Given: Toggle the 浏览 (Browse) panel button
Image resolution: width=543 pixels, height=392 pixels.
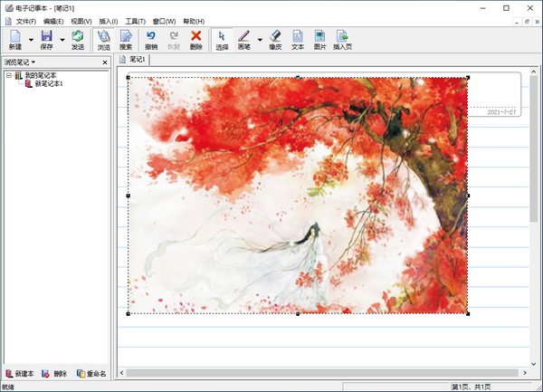Looking at the screenshot, I should pyautogui.click(x=104, y=40).
